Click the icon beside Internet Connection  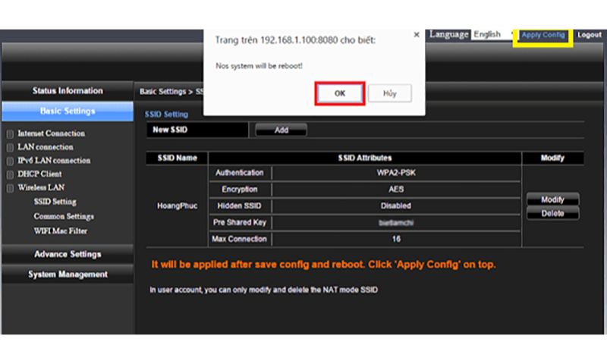click(10, 134)
